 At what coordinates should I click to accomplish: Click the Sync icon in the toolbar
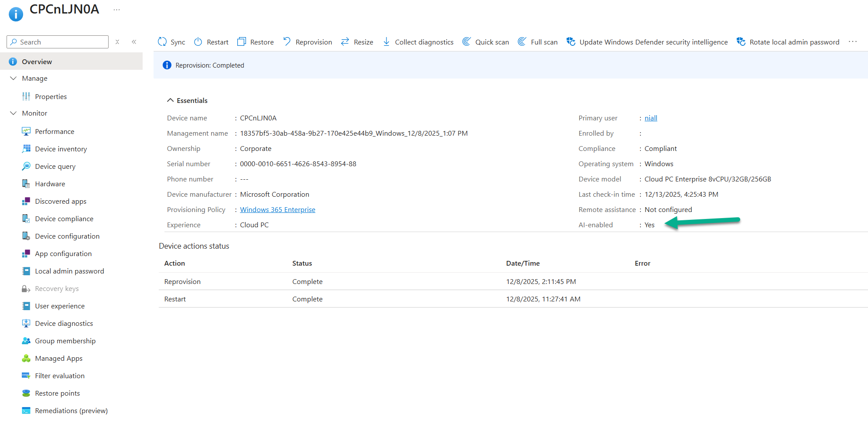click(x=162, y=42)
